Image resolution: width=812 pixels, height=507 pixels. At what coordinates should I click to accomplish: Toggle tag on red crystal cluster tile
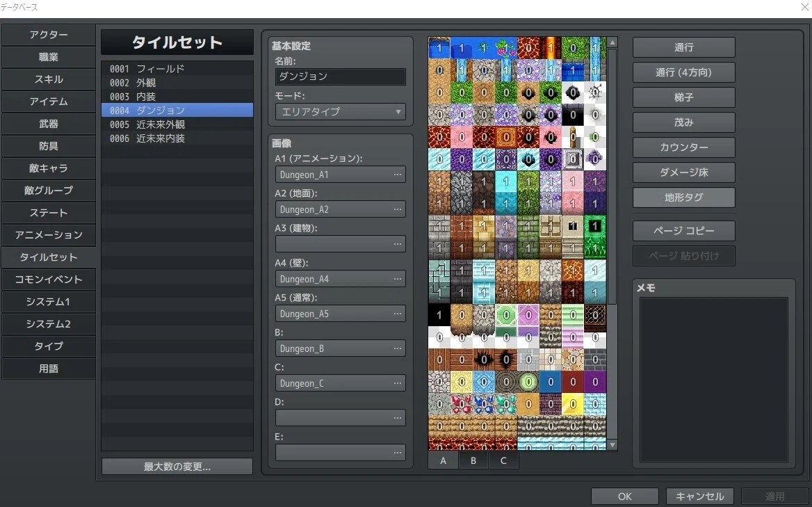click(x=462, y=404)
